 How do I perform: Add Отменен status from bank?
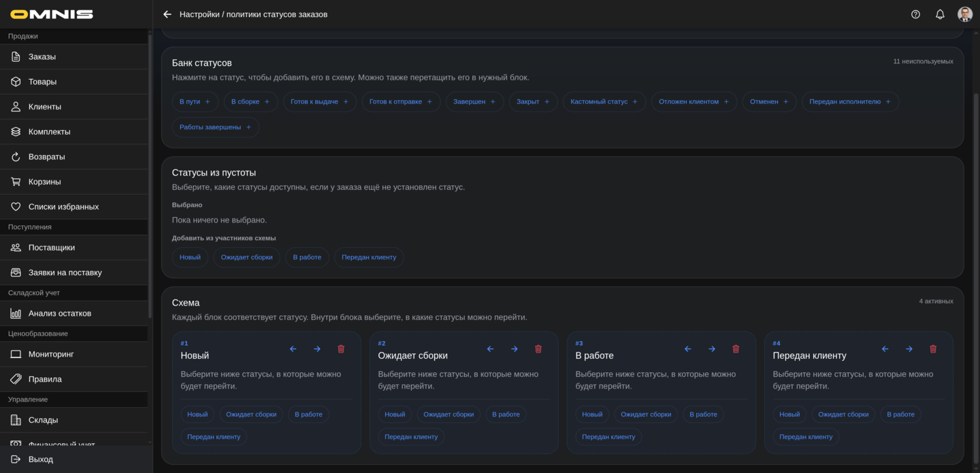click(x=769, y=102)
